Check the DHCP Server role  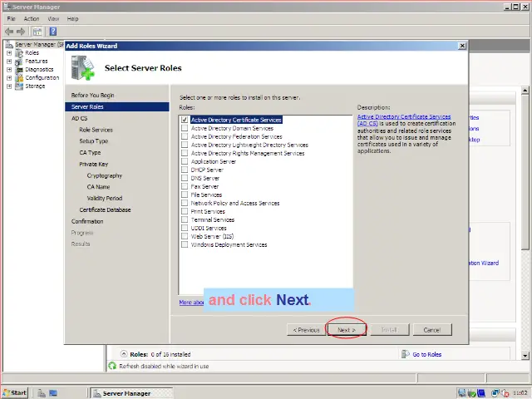click(x=185, y=170)
